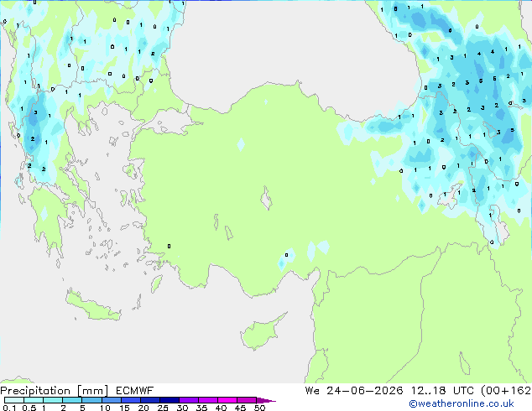Pick the 25–30 mm dark navy swatch
Image resolution: width=532 pixels, height=411 pixels.
169,400
